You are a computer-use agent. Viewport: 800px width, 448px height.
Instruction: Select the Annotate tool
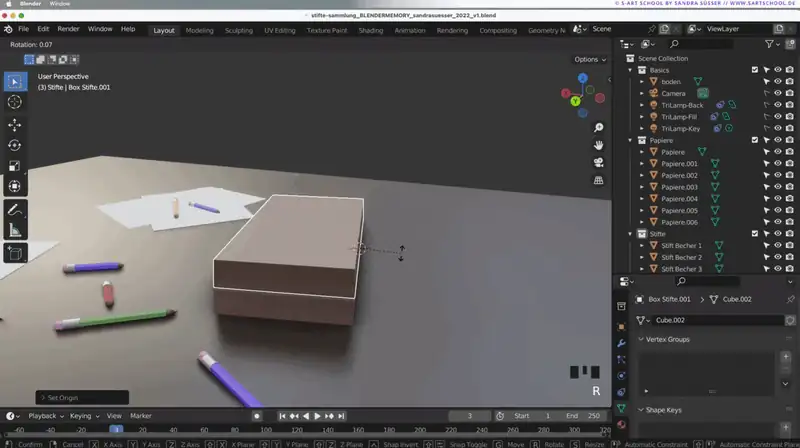point(15,210)
